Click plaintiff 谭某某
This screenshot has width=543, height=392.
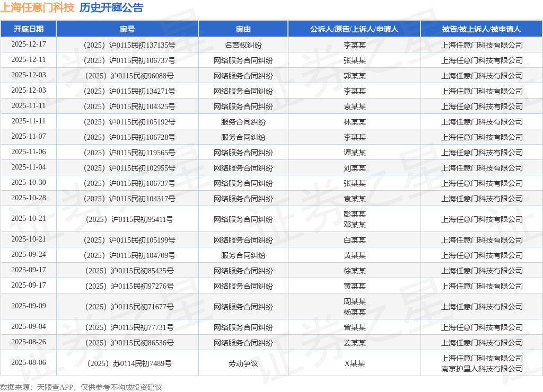(355, 153)
